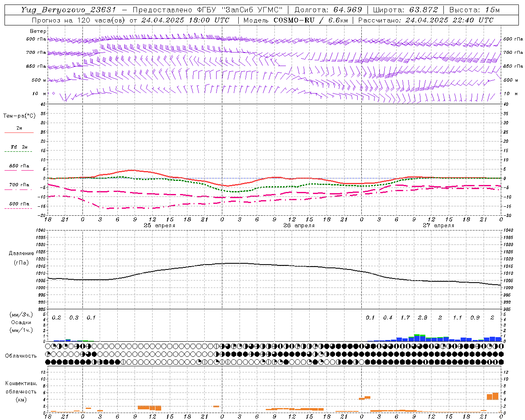The height and width of the screenshot is (420, 525).
Task: Select the 2.9 precipitation amount value
Action: (422, 318)
